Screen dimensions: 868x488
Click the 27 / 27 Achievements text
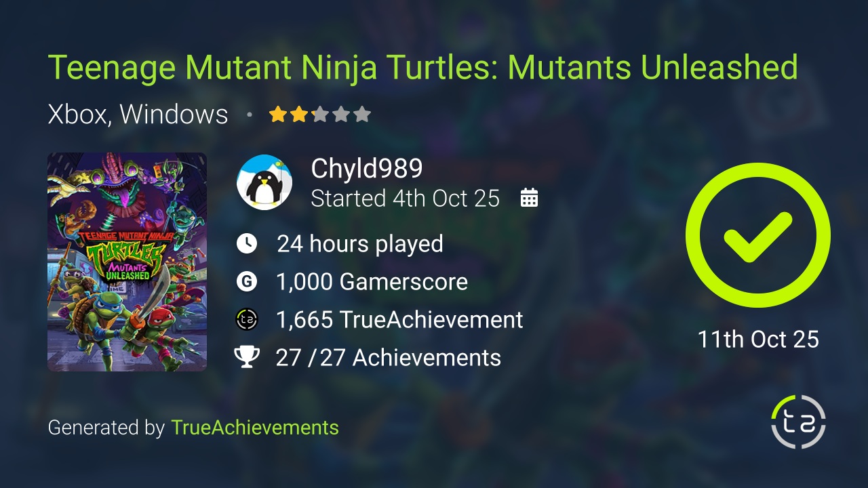tap(388, 357)
